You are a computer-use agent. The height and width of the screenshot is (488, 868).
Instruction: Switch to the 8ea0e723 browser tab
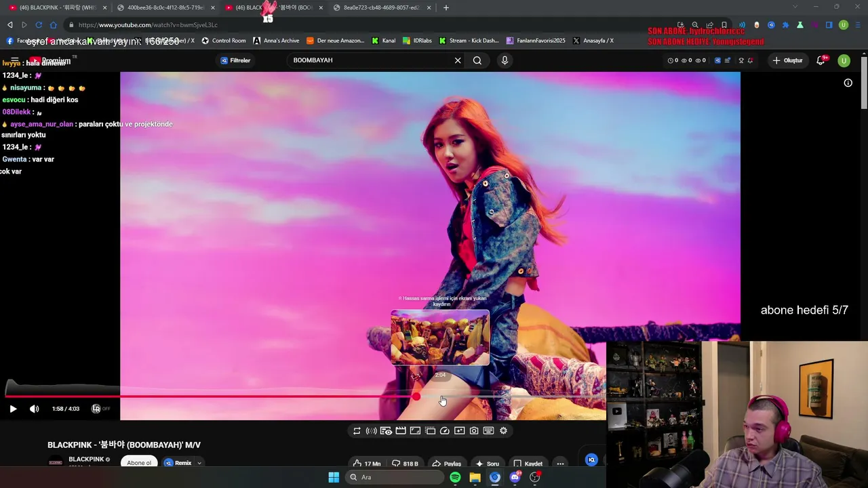click(382, 7)
